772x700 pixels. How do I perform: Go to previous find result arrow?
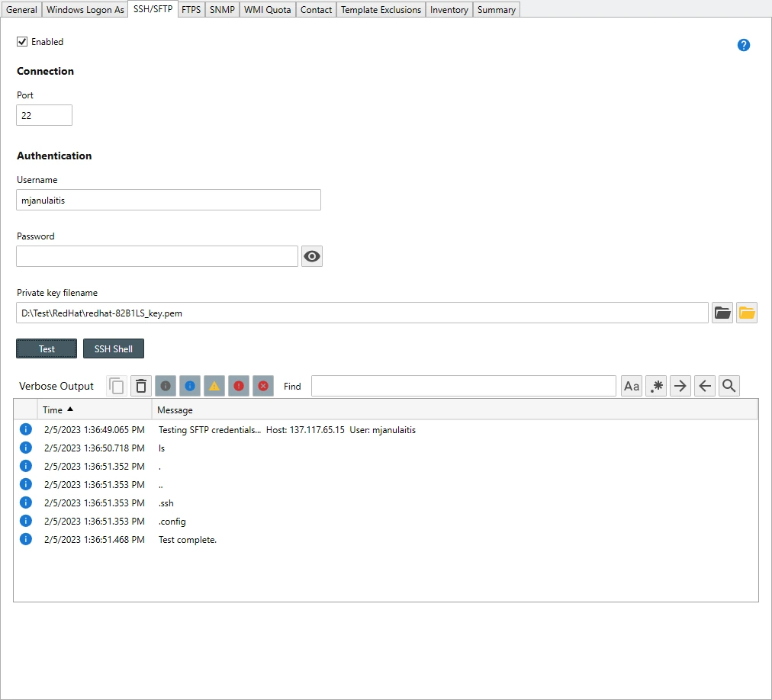[704, 387]
